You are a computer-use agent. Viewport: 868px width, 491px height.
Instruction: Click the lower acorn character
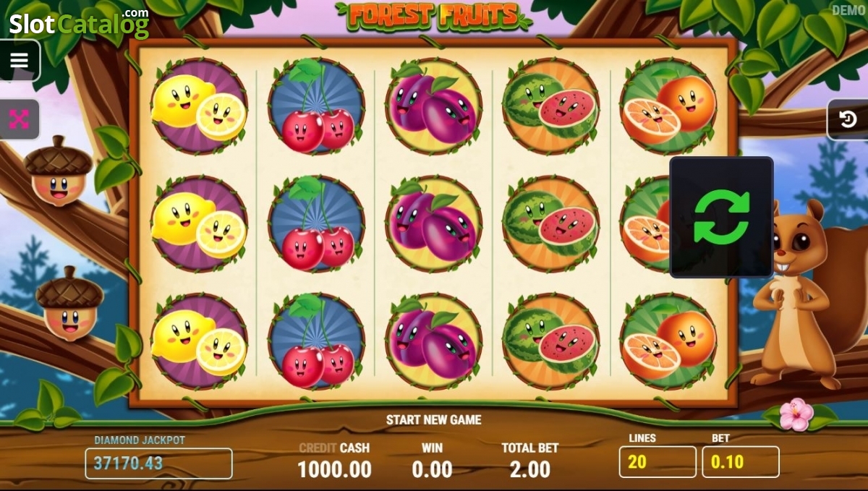tap(70, 304)
